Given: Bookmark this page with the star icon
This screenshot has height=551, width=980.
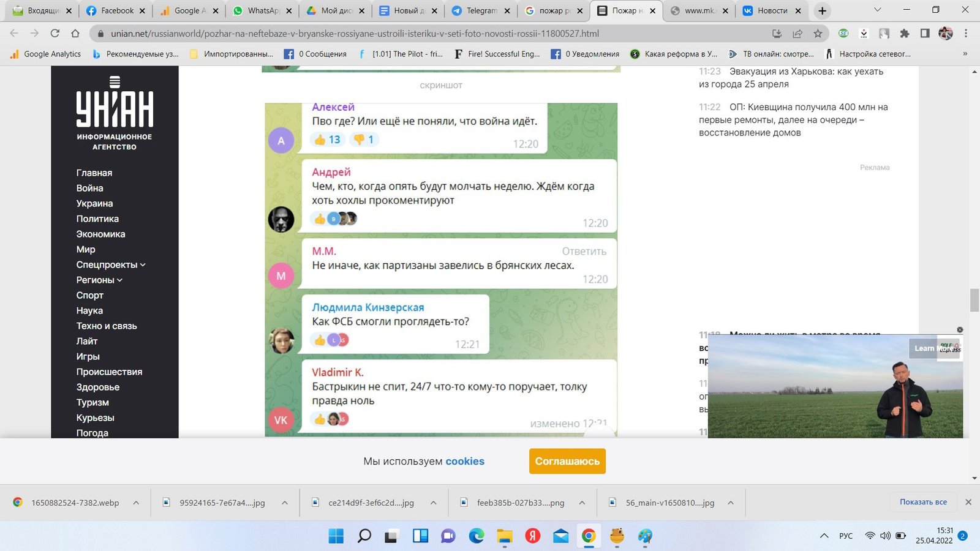Looking at the screenshot, I should click(818, 34).
